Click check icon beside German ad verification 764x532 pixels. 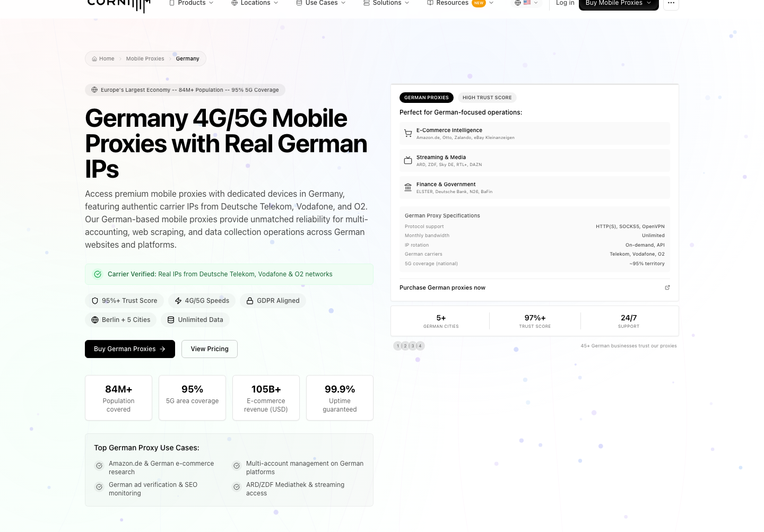99,487
